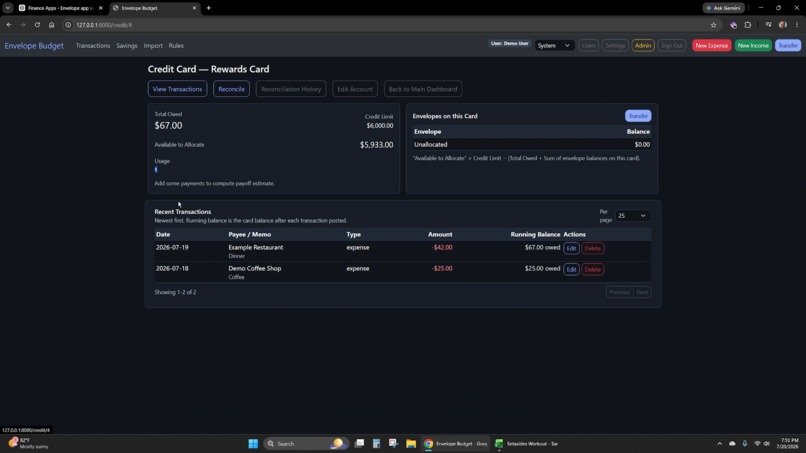Open Import nav menu
This screenshot has height=453, width=806.
click(x=153, y=46)
